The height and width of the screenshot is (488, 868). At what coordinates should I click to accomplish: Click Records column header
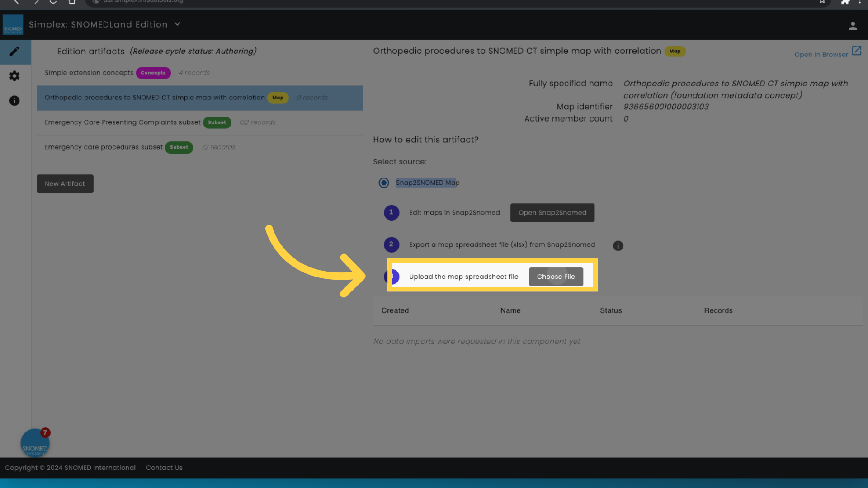(x=718, y=311)
